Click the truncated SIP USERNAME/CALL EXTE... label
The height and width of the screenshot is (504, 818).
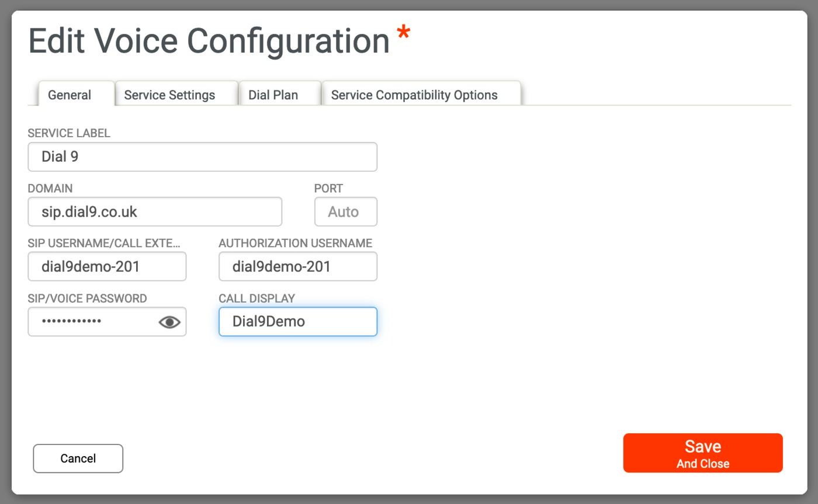(x=104, y=243)
